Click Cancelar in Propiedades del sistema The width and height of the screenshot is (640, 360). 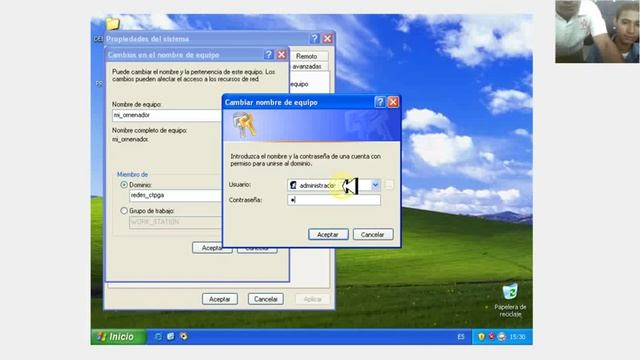(x=266, y=299)
